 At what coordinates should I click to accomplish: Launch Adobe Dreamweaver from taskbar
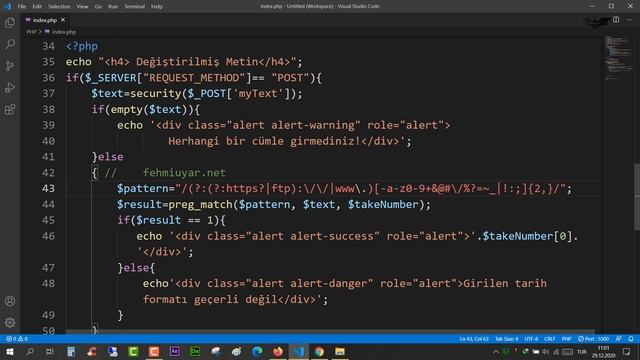click(x=195, y=351)
